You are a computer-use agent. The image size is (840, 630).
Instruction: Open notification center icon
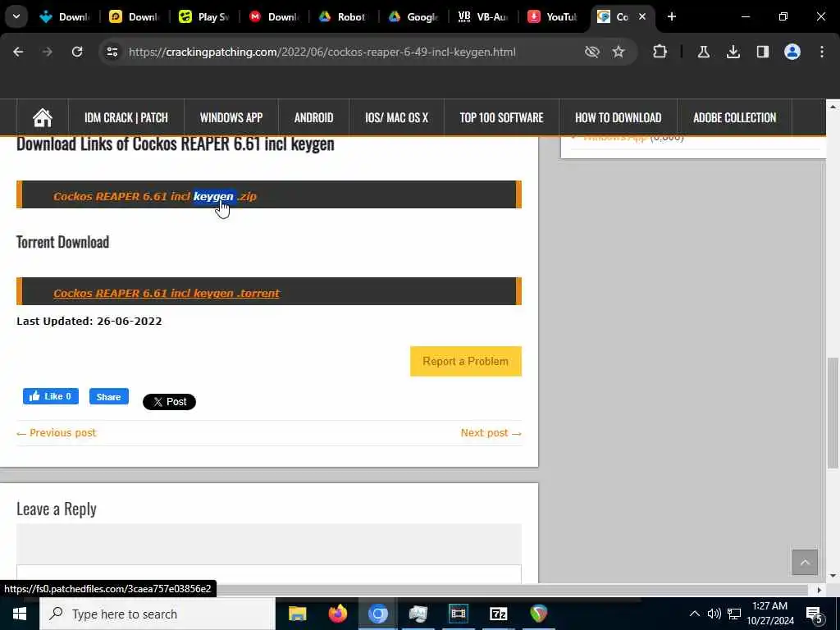click(x=815, y=614)
